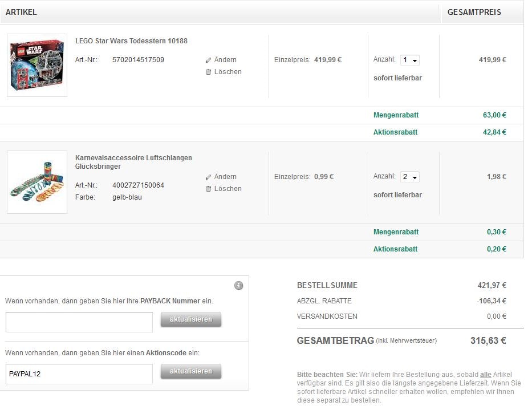Expand the Anzahl dropdown for LEGO Todesstern
This screenshot has height=406, width=532.
pos(410,60)
